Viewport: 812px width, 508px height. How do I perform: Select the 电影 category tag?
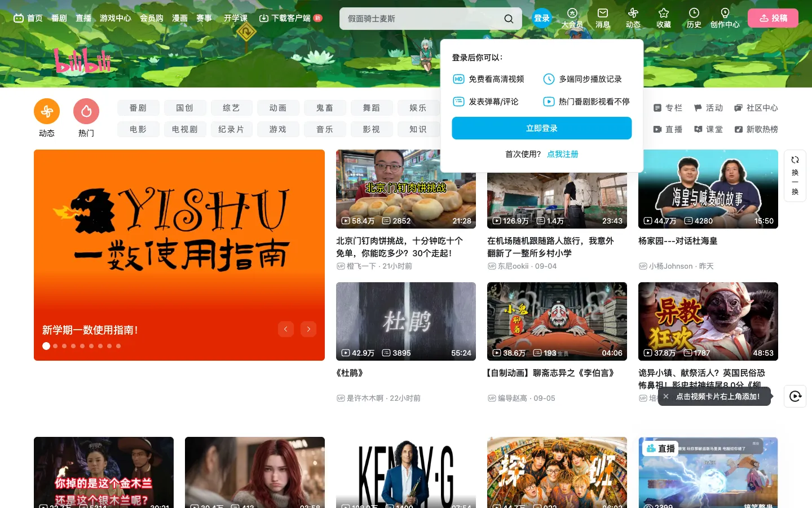138,129
